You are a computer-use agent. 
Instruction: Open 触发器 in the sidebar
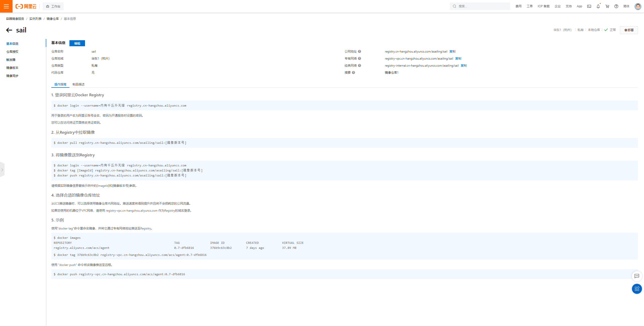11,60
